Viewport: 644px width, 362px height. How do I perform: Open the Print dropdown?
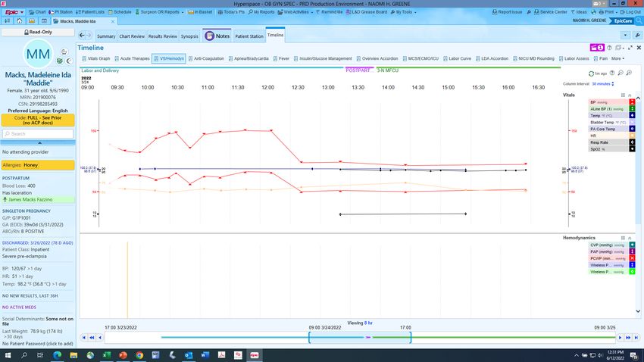click(607, 12)
